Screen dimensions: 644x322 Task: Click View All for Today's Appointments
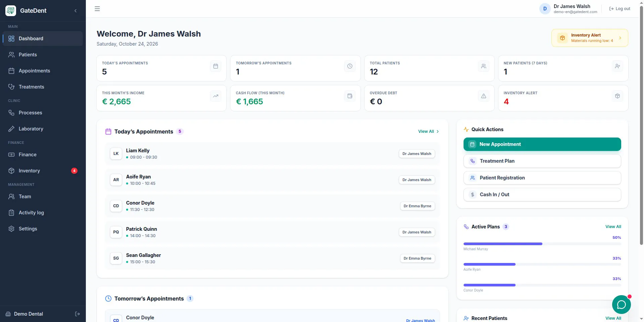(428, 131)
